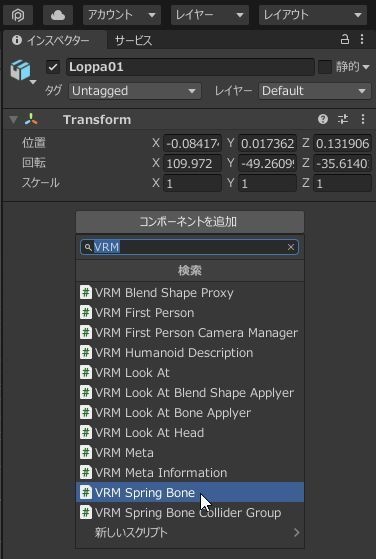
Task: Click the rotation X field 109.972
Action: click(x=192, y=163)
